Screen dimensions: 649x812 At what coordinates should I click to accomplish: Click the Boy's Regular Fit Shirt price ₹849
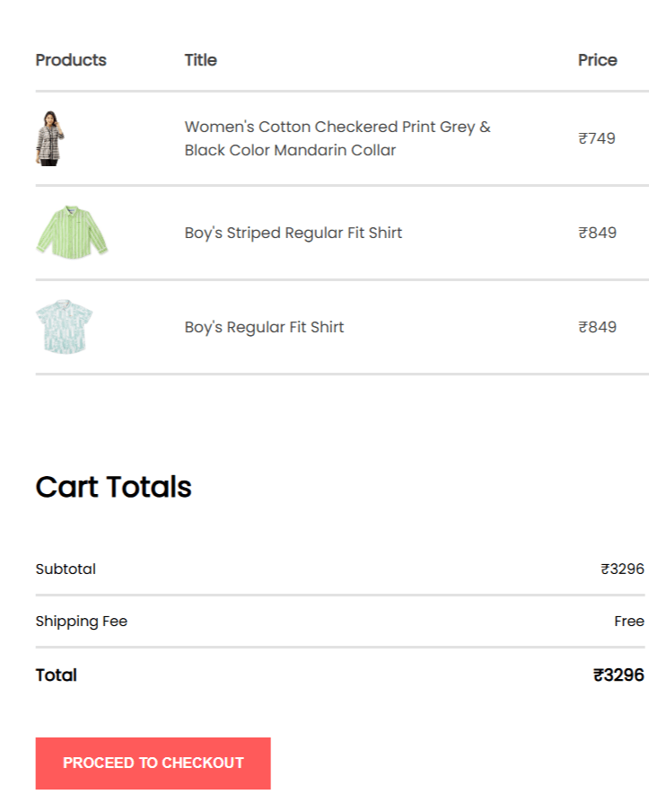pos(598,326)
